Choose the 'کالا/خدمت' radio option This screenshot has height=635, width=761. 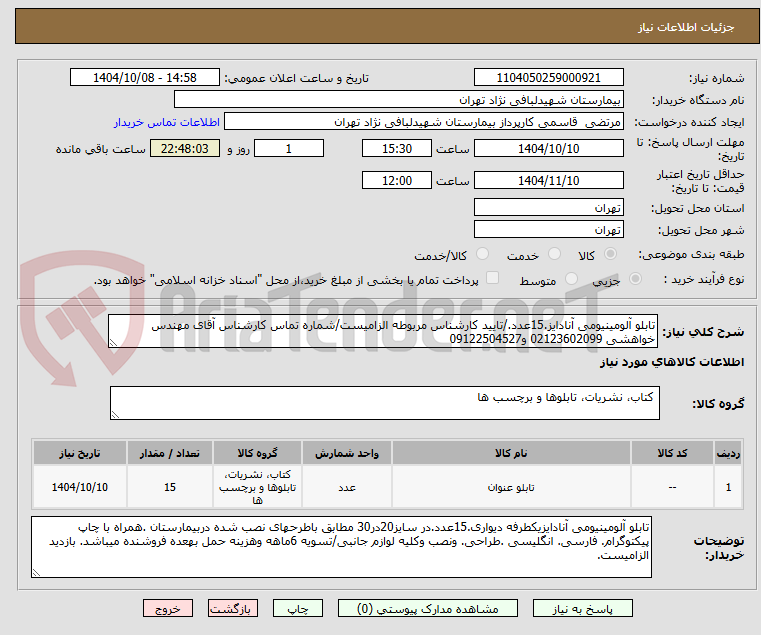pos(482,255)
